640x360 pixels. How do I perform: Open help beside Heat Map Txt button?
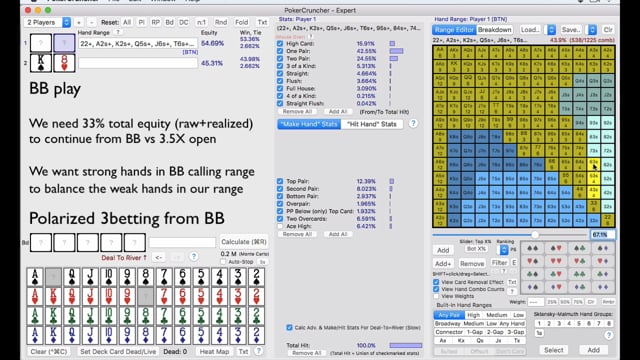[258, 351]
